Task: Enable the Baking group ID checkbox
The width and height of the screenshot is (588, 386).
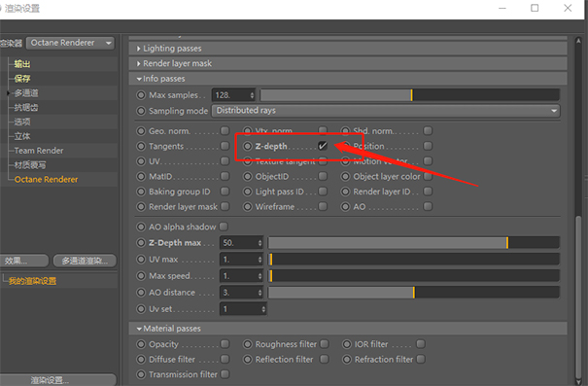Action: coord(225,192)
